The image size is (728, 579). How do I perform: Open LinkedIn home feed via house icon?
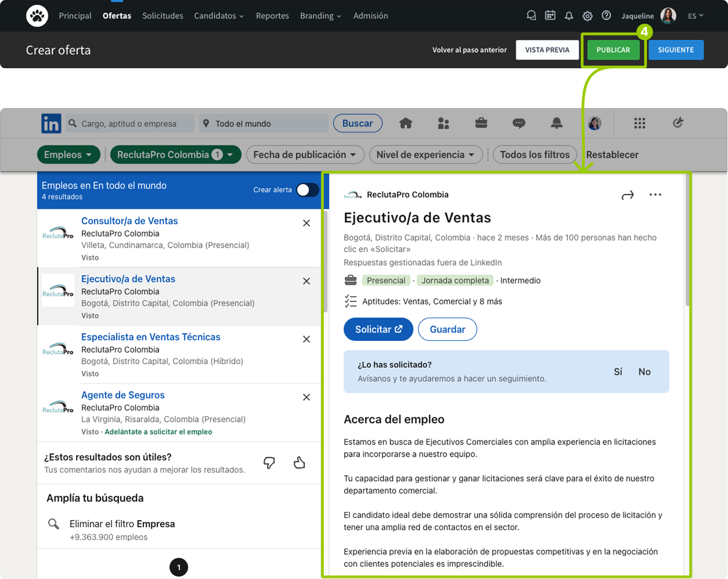[x=406, y=123]
